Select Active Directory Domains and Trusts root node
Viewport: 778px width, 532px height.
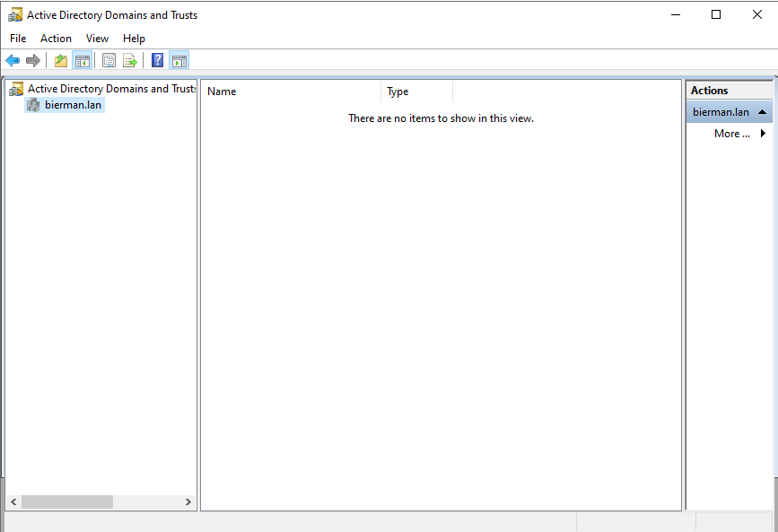[x=111, y=89]
